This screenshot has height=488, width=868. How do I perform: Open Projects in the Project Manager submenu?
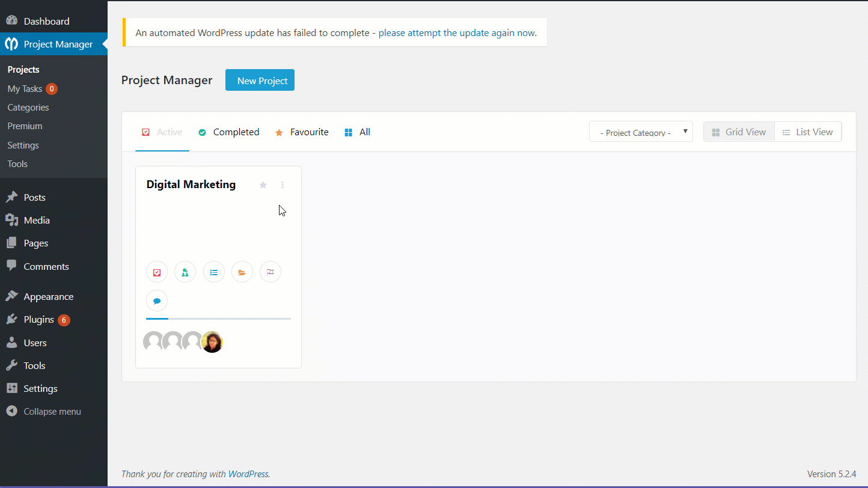point(23,70)
